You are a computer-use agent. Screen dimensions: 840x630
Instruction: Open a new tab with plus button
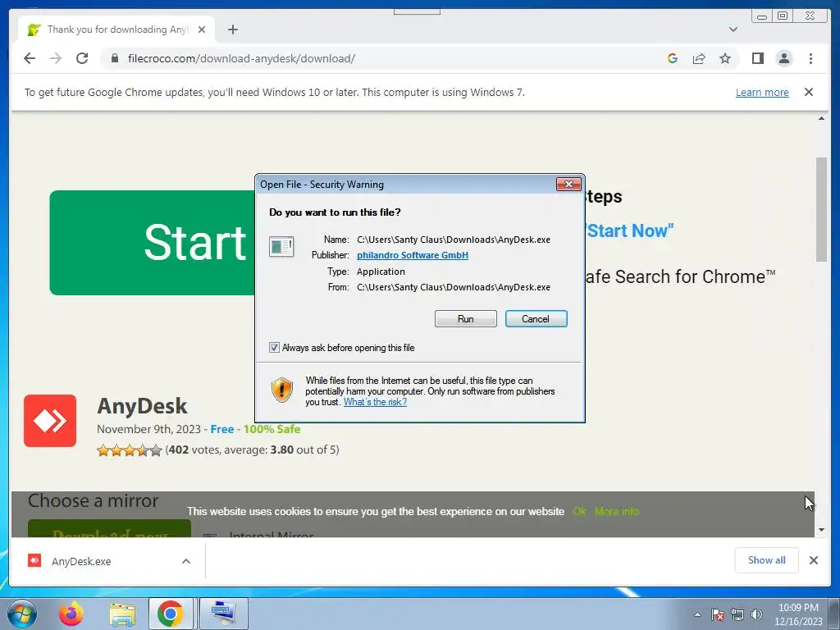pos(232,30)
